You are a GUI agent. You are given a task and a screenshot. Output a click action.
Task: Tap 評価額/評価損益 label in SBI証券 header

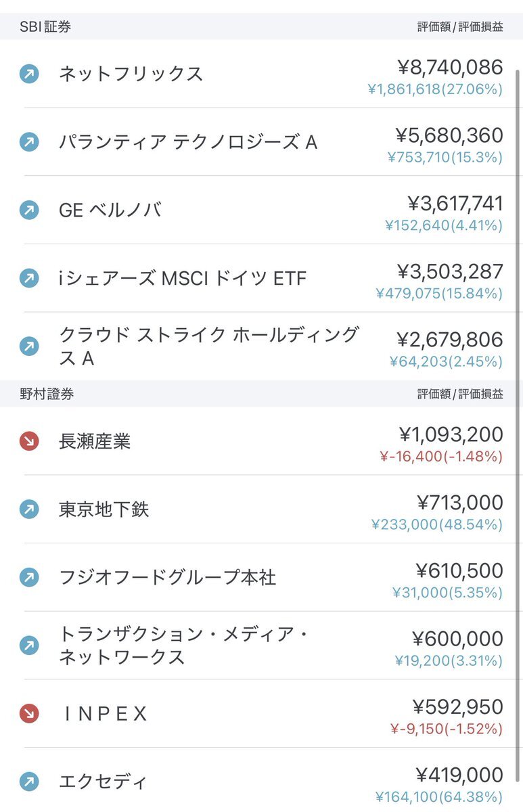coord(460,28)
